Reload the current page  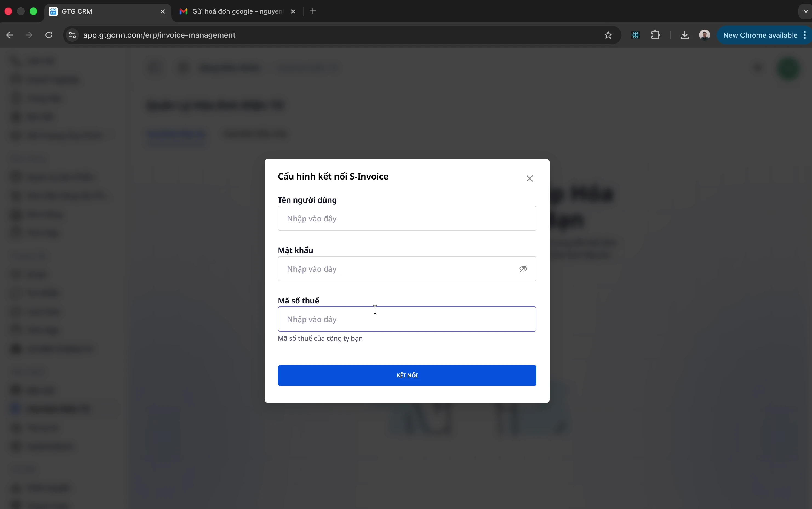tap(48, 35)
